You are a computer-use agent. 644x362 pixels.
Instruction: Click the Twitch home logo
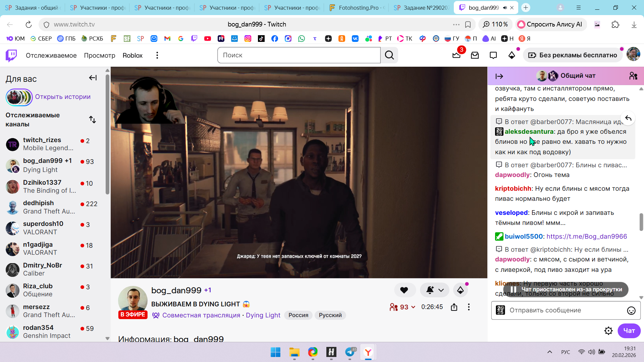(x=11, y=55)
